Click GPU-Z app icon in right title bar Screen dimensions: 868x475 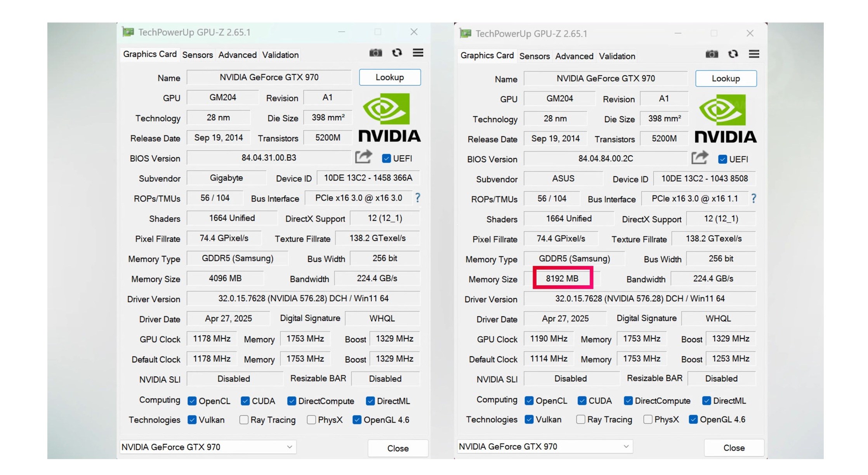click(465, 33)
